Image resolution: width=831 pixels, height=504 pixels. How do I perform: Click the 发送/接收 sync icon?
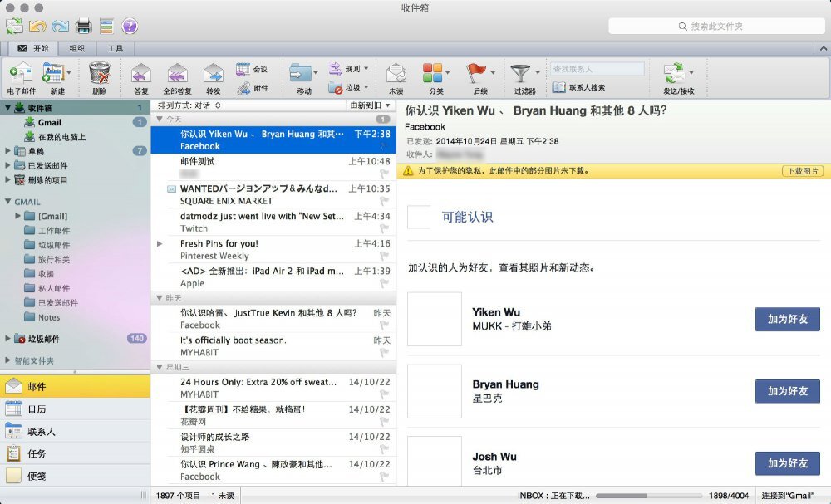[675, 75]
